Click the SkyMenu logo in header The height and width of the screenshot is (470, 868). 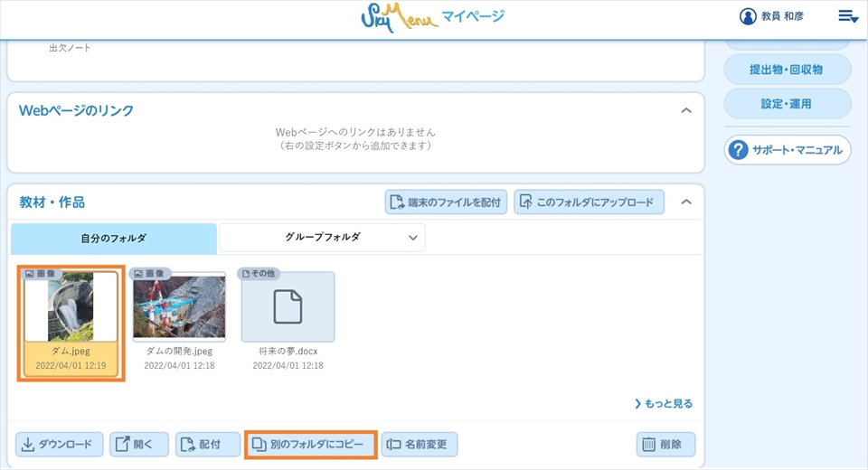tap(399, 17)
